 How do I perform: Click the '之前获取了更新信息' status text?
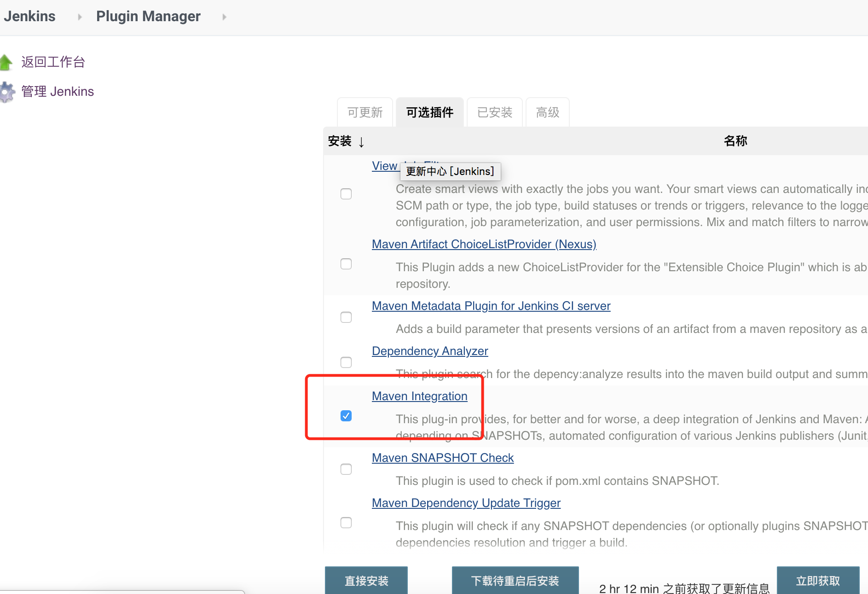716,588
